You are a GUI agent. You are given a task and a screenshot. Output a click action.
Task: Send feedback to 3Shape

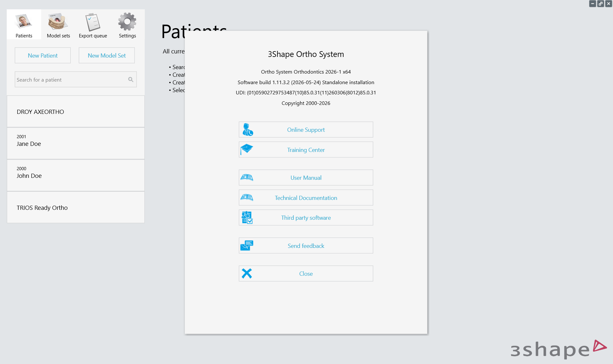point(306,246)
